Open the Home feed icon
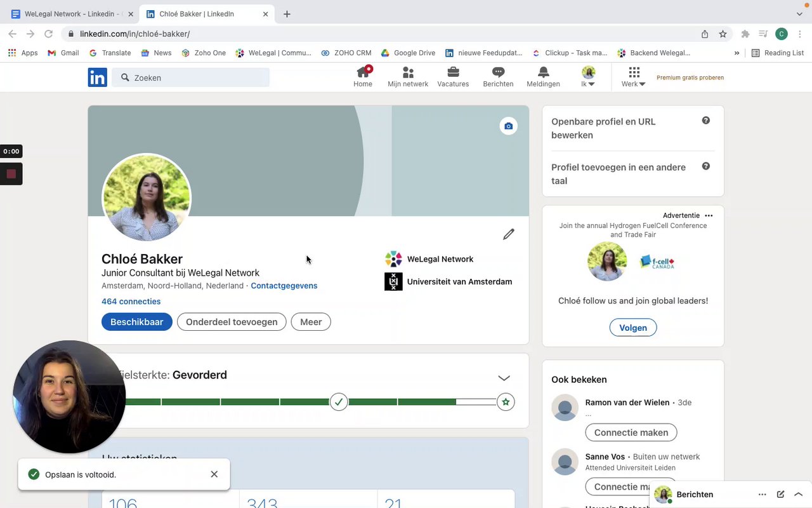Image resolution: width=812 pixels, height=508 pixels. [x=363, y=77]
